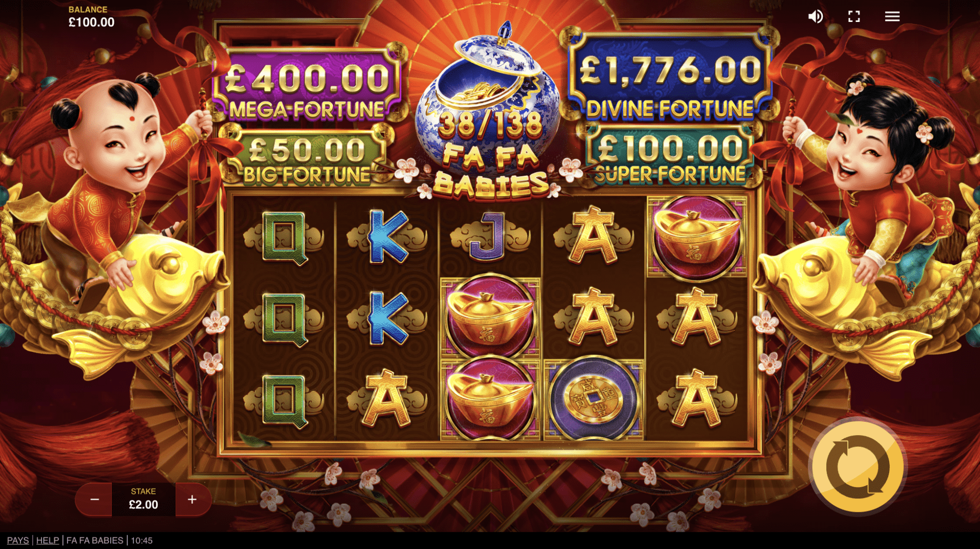Click the top blue K symbol
Image resolution: width=980 pixels, height=549 pixels.
click(387, 237)
